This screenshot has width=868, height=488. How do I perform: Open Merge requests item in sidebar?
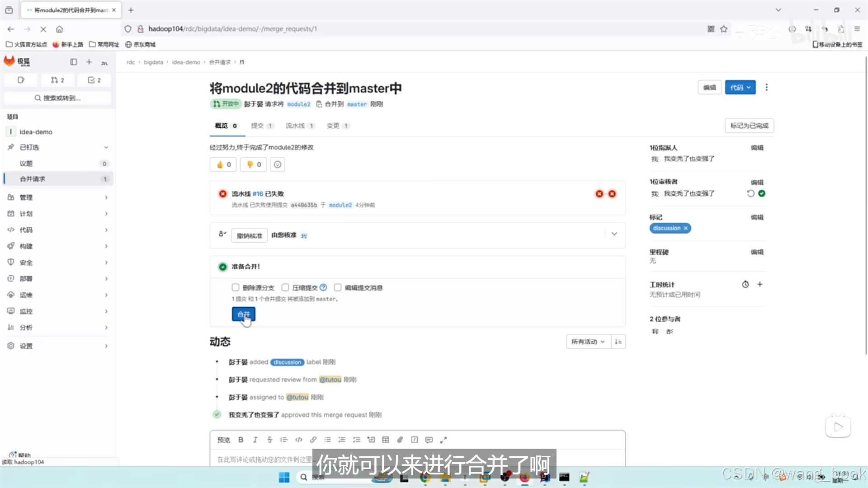coord(59,179)
